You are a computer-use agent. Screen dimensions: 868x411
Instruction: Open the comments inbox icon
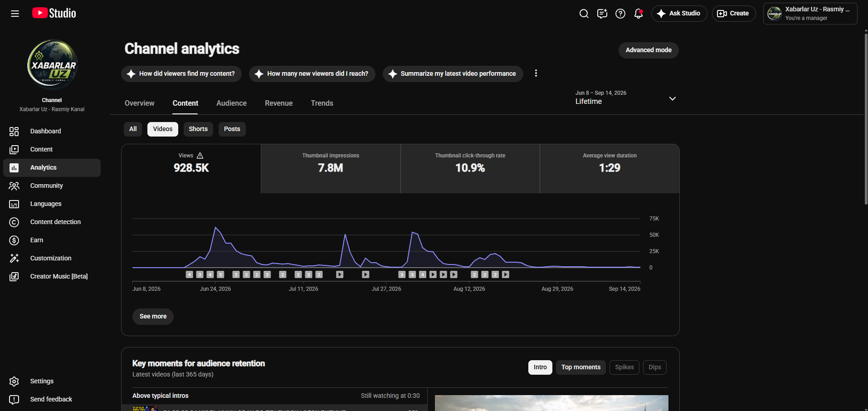602,14
